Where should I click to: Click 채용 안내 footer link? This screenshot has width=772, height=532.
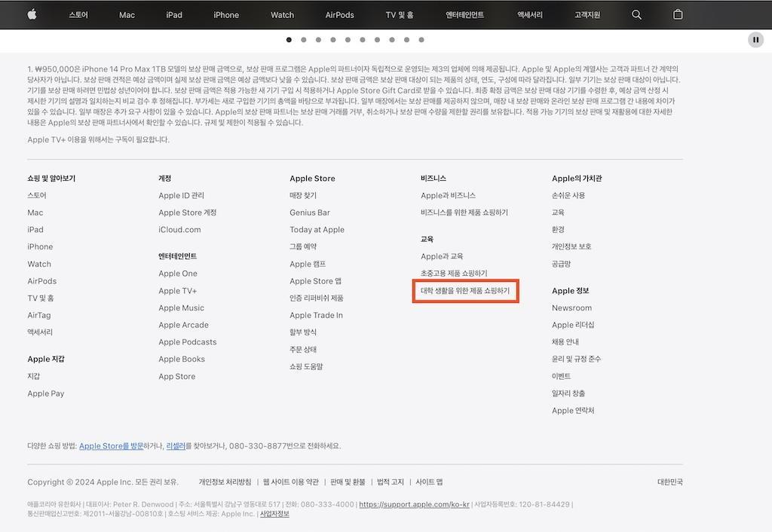click(x=565, y=342)
